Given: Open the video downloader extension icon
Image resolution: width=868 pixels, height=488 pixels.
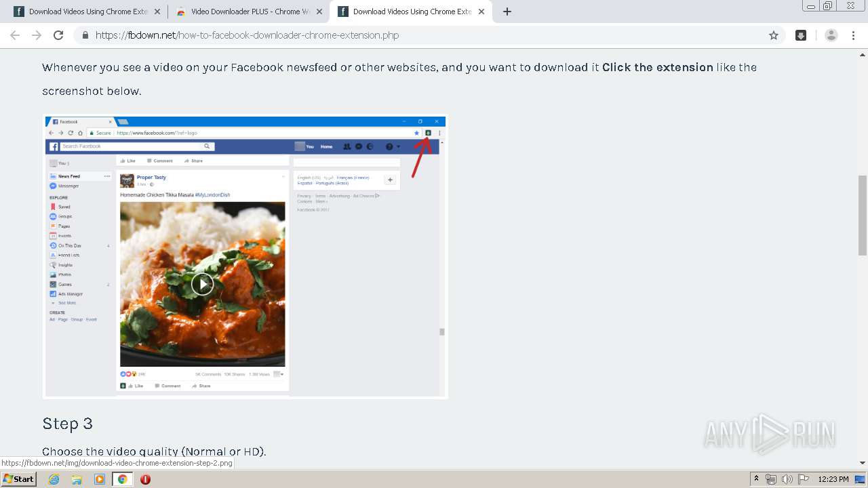Looking at the screenshot, I should (x=801, y=35).
